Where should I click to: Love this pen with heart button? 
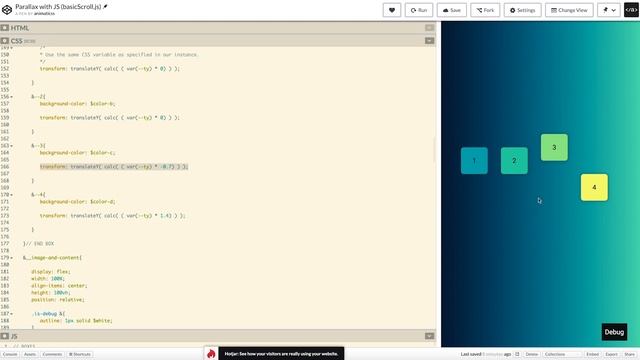(392, 10)
